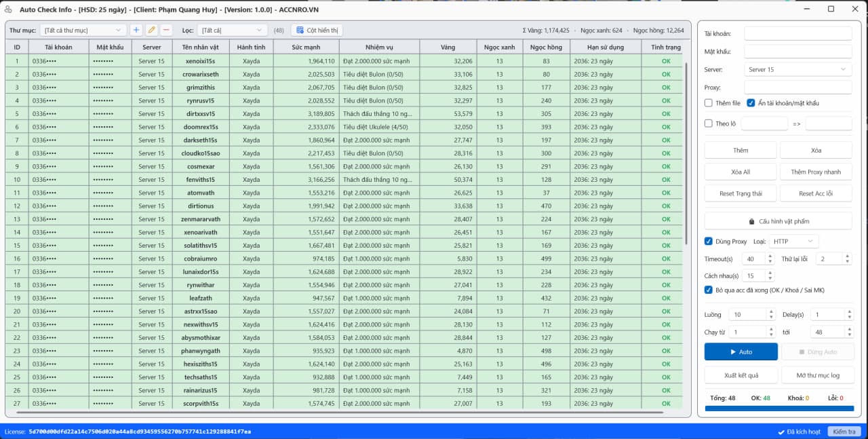Open the log folder via Mở thư mục log
This screenshot has width=868, height=439.
tap(818, 375)
